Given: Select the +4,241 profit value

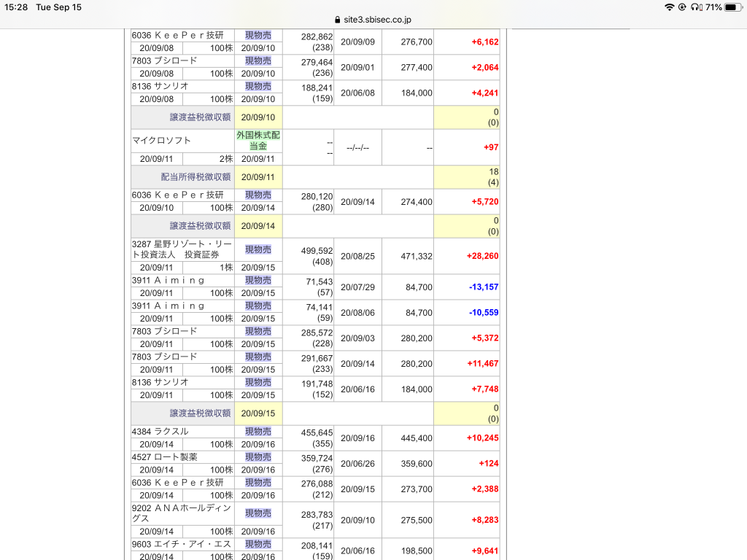Looking at the screenshot, I should (x=485, y=93).
